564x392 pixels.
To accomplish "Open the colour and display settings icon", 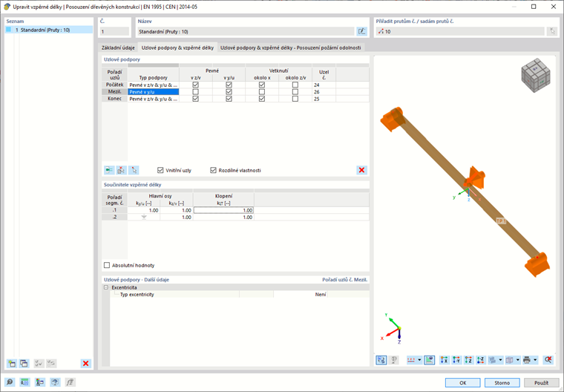I will point(40,382).
